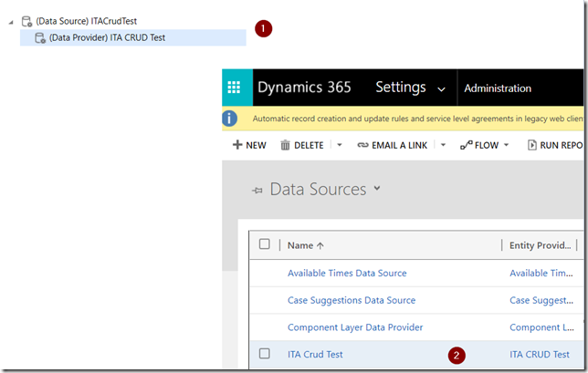Open the Settings chevron dropdown
The height and width of the screenshot is (373, 588).
click(x=441, y=89)
